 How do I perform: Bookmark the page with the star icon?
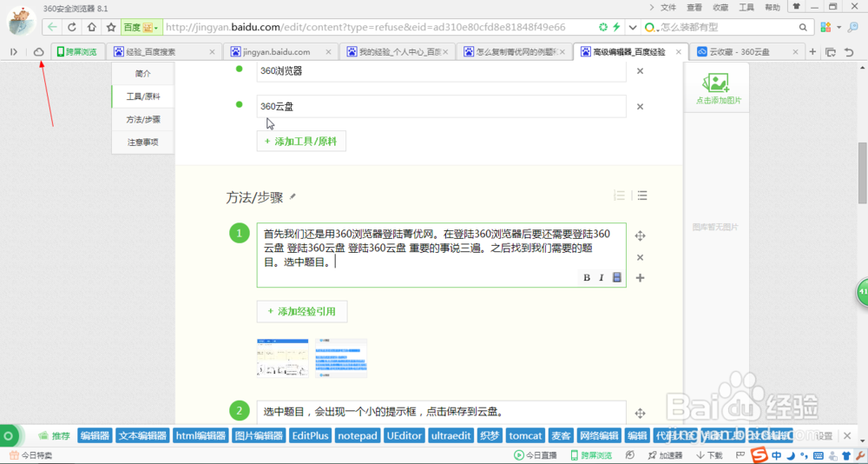pyautogui.click(x=111, y=27)
